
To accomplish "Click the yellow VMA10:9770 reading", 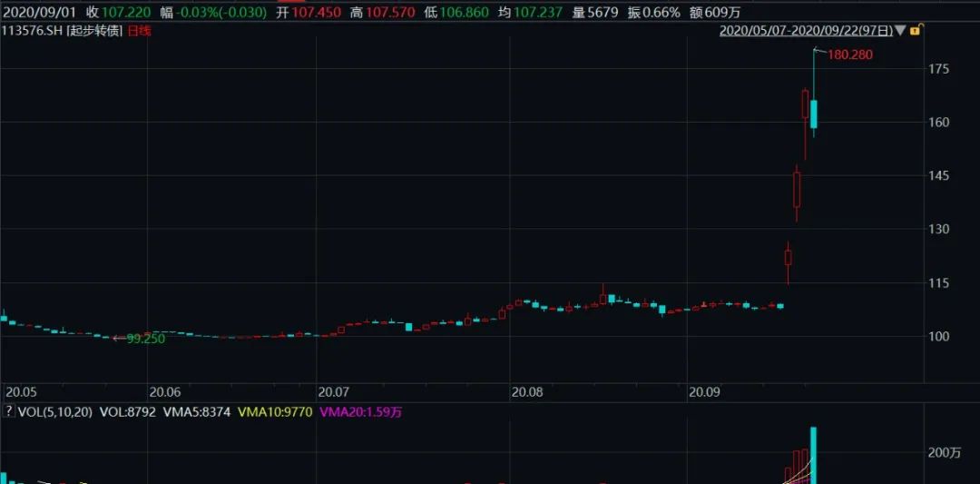I will 275,412.
